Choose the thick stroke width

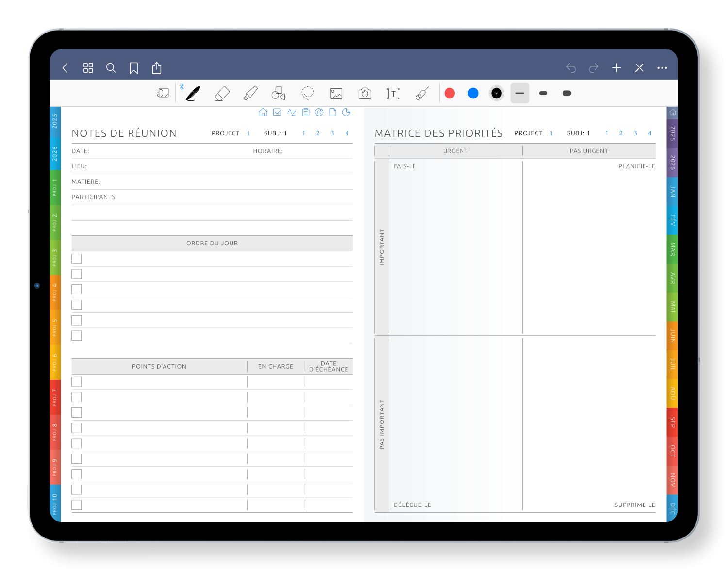coord(566,93)
